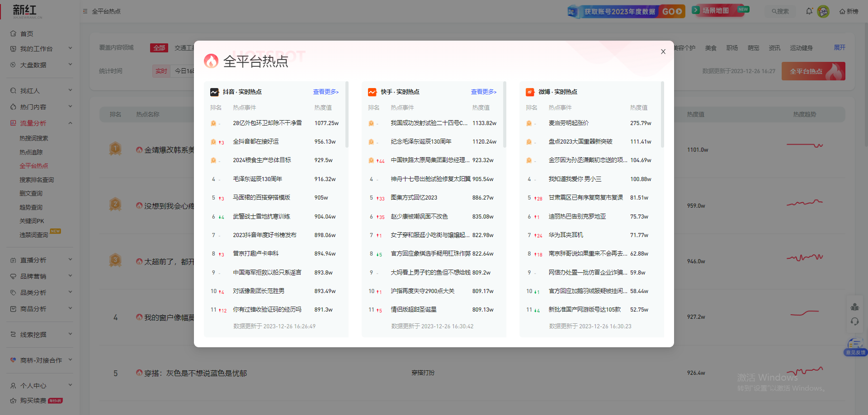Expand 大盘数据 menu chevron
The width and height of the screenshot is (868, 415).
tap(70, 64)
